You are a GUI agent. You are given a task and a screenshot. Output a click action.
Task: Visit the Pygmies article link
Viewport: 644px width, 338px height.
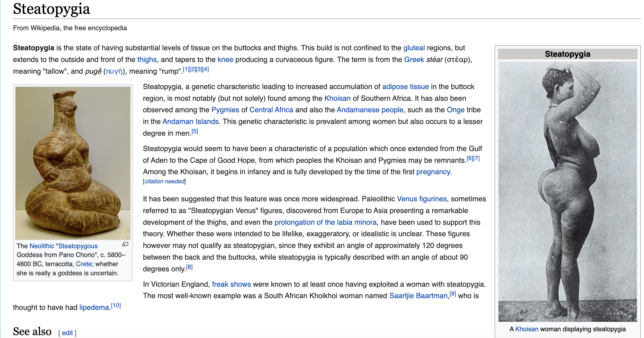[225, 110]
